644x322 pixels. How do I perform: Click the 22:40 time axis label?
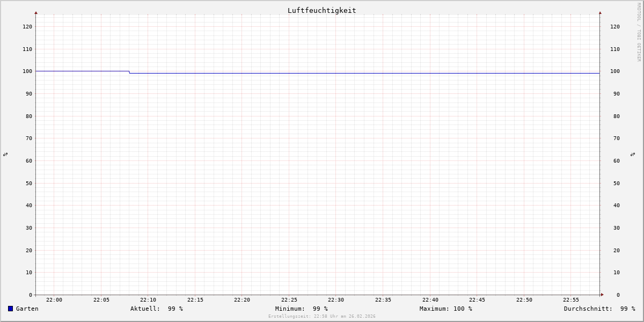pyautogui.click(x=430, y=300)
